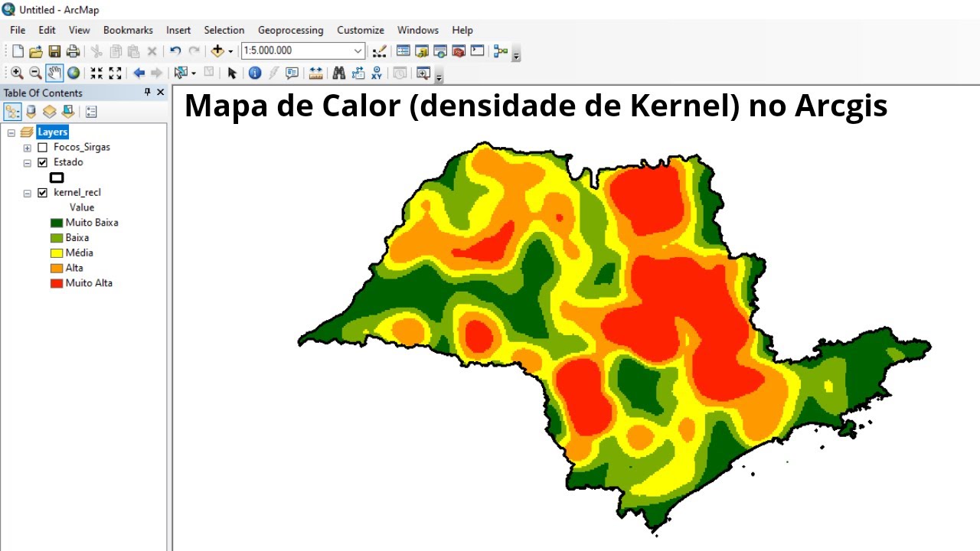Uncheck the Estado layer visibility

coord(43,162)
